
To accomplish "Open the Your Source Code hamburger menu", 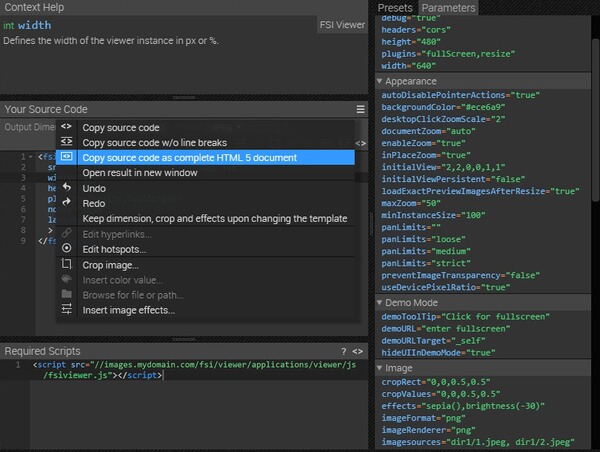I will click(x=361, y=109).
